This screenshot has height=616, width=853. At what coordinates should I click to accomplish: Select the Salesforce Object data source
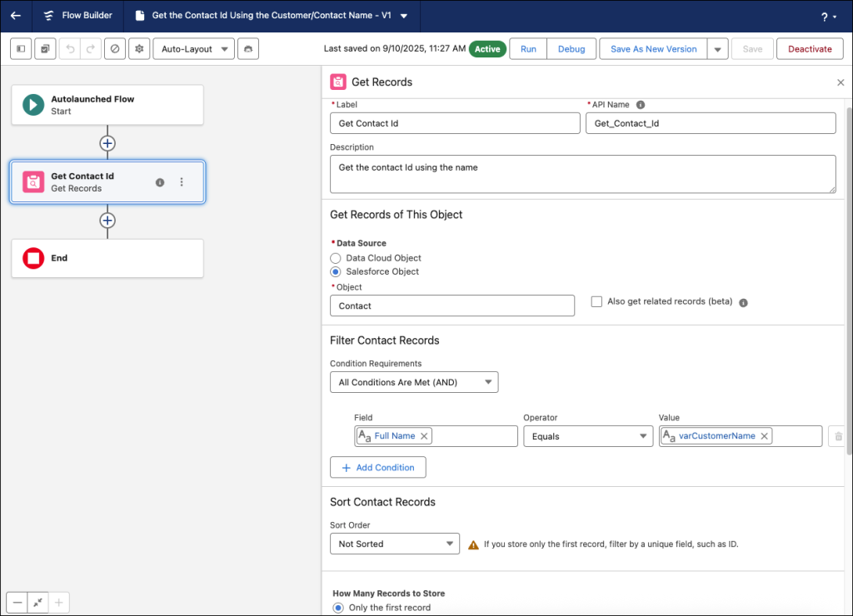coord(335,271)
